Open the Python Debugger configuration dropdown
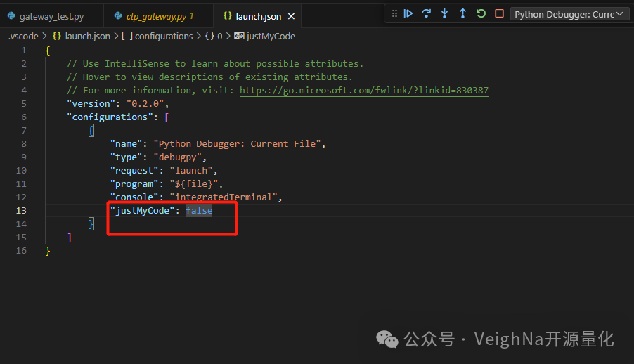This screenshot has height=364, width=634. [x=568, y=14]
